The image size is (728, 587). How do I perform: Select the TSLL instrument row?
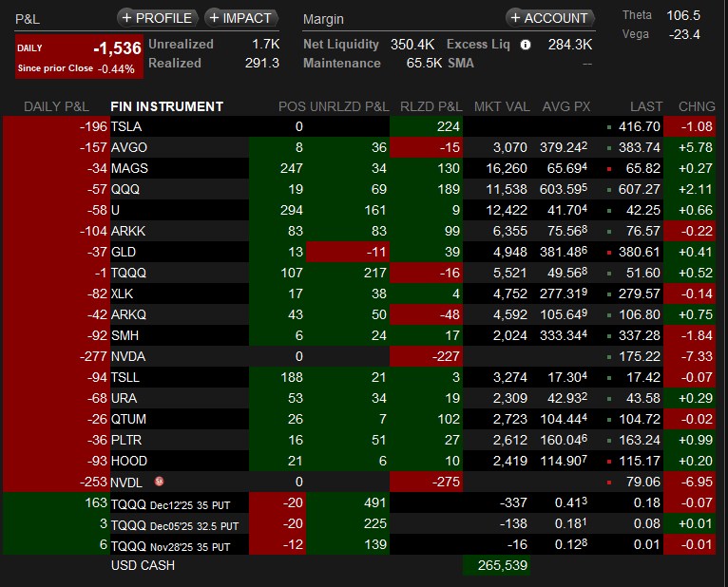[359, 377]
